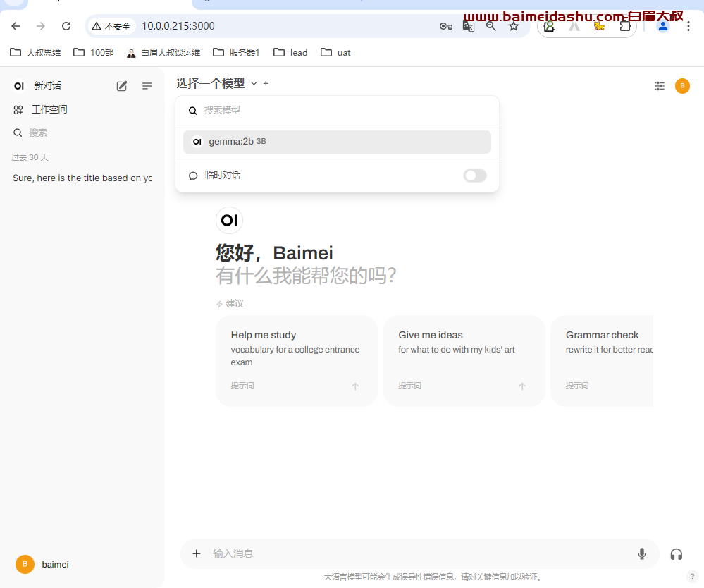Image resolution: width=704 pixels, height=588 pixels.
Task: Start call mode with the headphones icon
Action: pyautogui.click(x=676, y=554)
